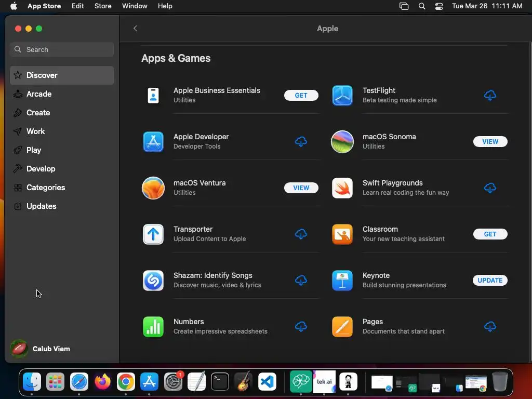Open the Apple Developer app icon

coord(153,141)
